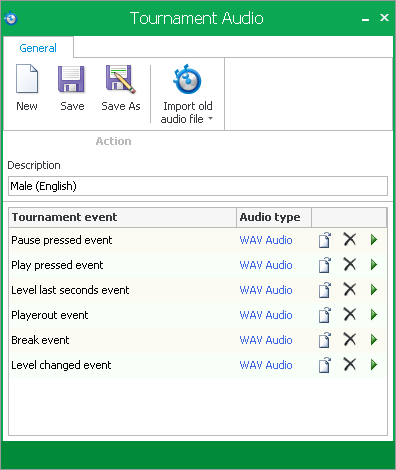Delete audio of Break event
396x470 pixels.
[x=350, y=340]
